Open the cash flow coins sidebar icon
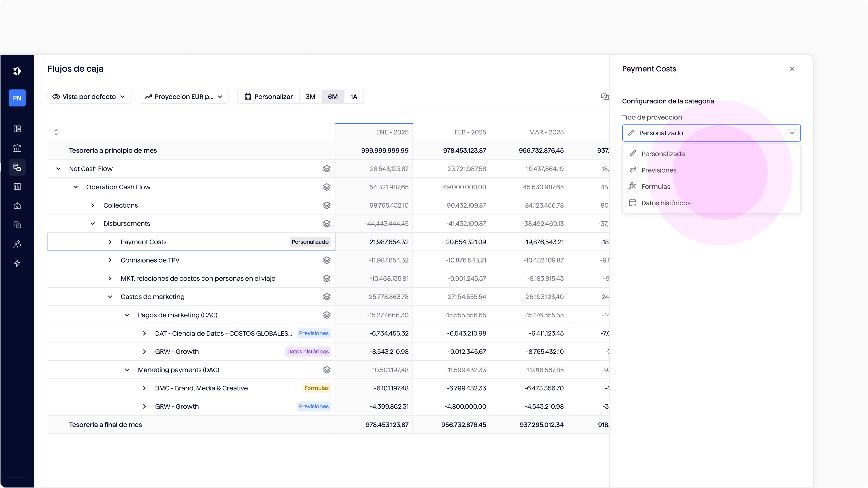Image resolution: width=868 pixels, height=488 pixels. click(x=17, y=167)
